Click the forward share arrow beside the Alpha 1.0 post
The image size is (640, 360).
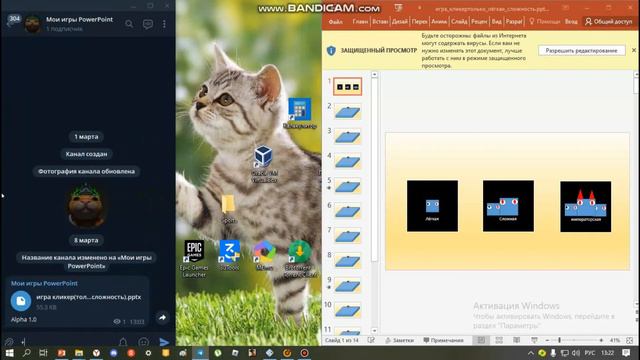[162, 318]
